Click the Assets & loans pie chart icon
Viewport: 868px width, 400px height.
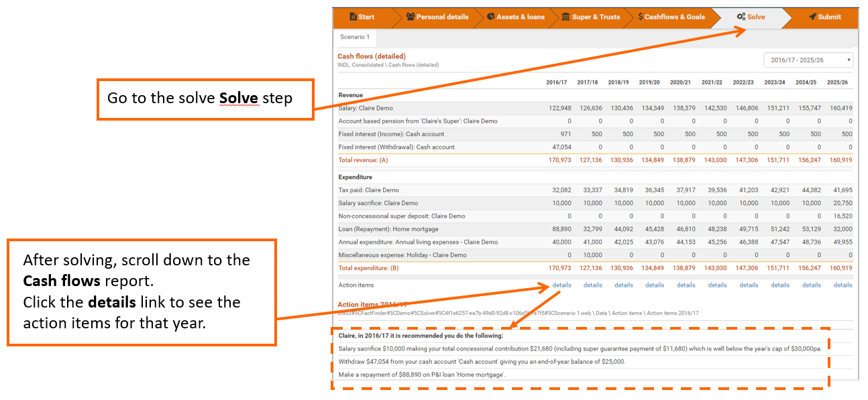(491, 17)
